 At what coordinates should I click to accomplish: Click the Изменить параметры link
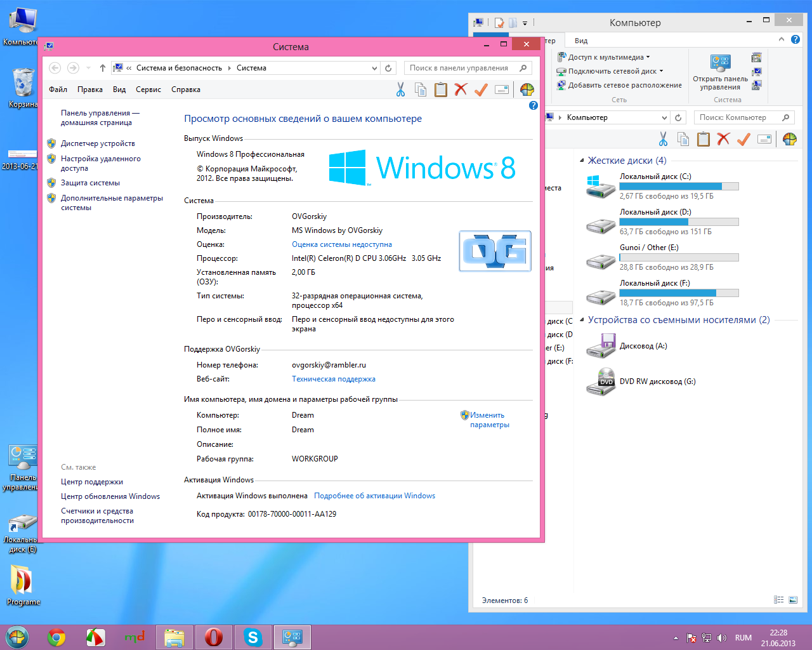pyautogui.click(x=487, y=420)
